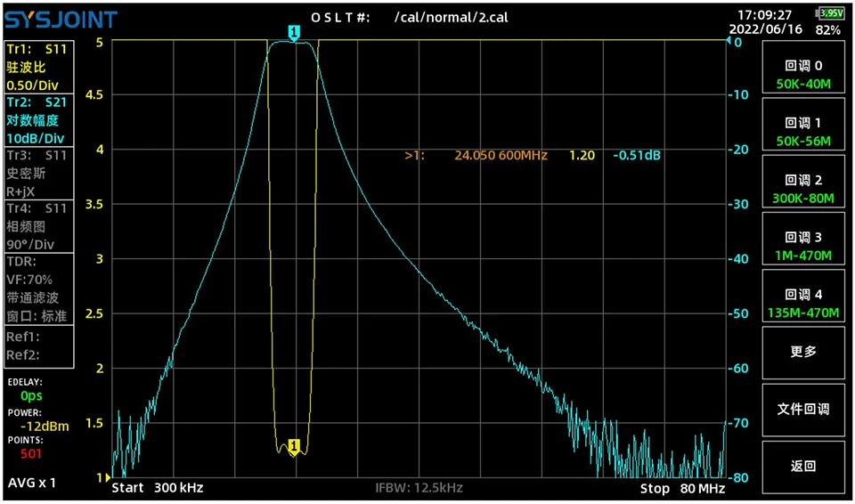
Task: Click the POWER -12dBm setting
Action: tap(45, 426)
